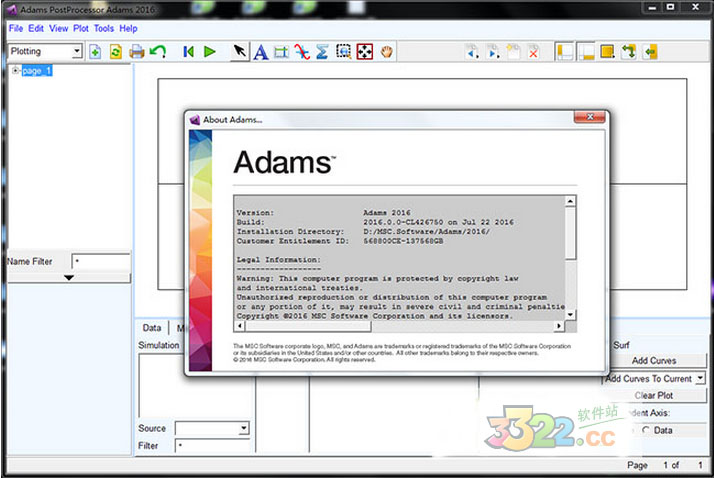Click right arrow of horizontal scrollbar
Viewport: 714px width, 478px height.
pyautogui.click(x=559, y=326)
